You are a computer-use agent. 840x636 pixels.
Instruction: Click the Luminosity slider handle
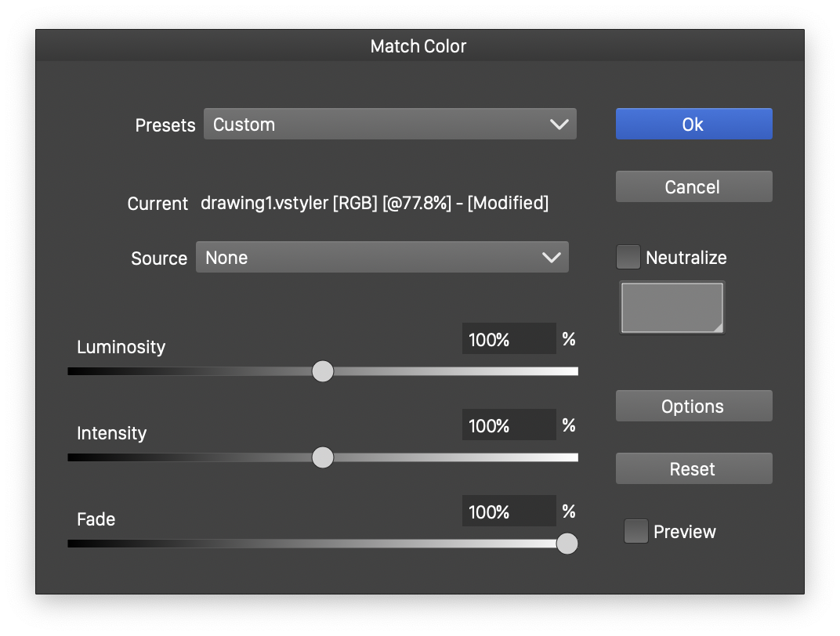click(323, 371)
